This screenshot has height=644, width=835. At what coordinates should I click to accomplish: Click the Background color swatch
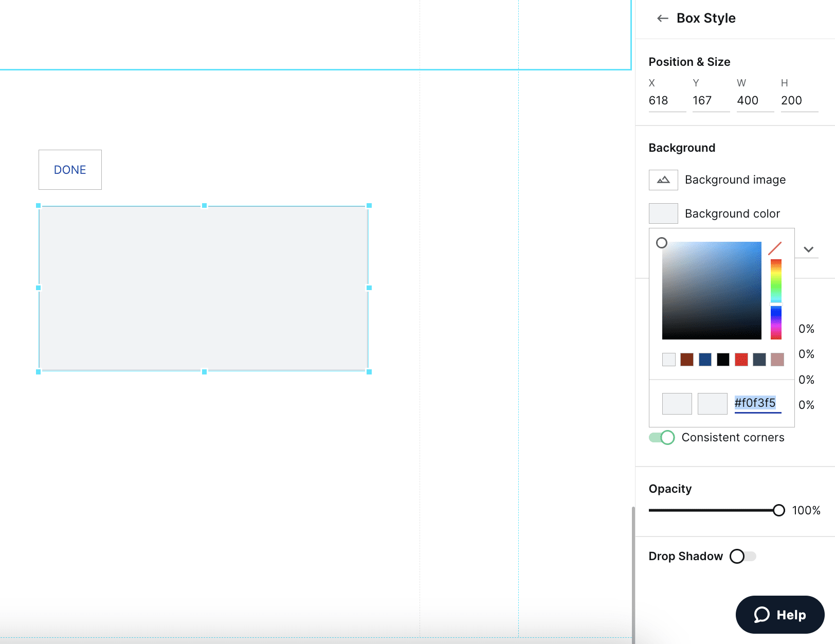pos(663,213)
